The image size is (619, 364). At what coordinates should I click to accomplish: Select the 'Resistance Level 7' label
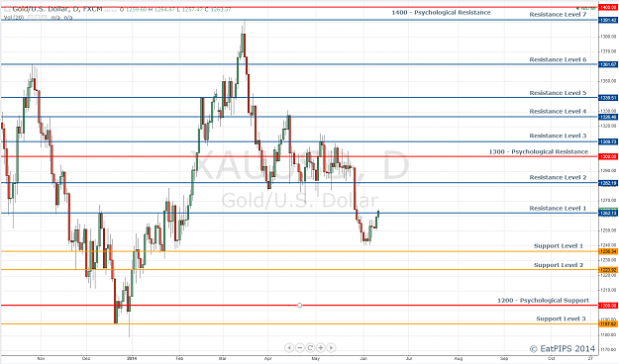point(558,15)
